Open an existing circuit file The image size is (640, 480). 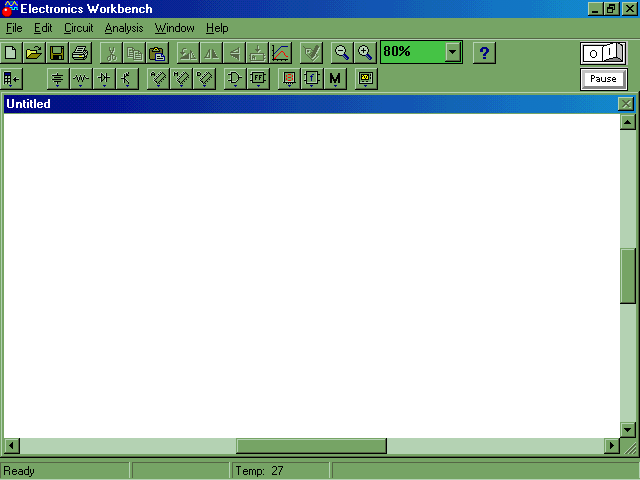pyautogui.click(x=34, y=53)
